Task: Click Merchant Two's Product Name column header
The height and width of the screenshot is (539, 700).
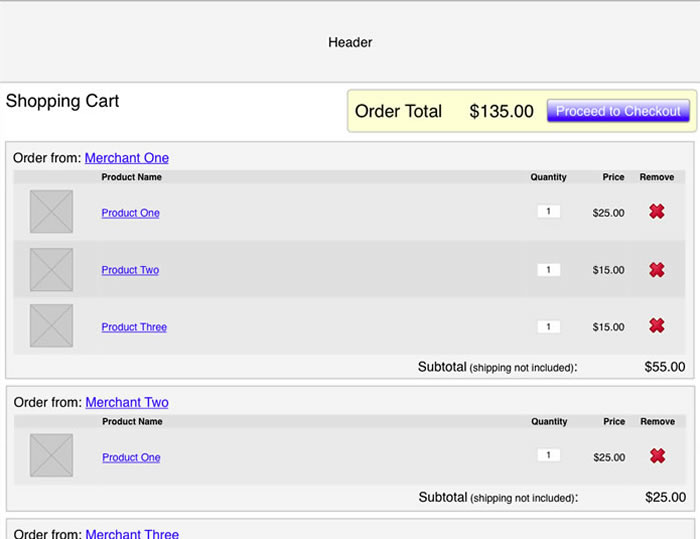Action: coord(132,421)
